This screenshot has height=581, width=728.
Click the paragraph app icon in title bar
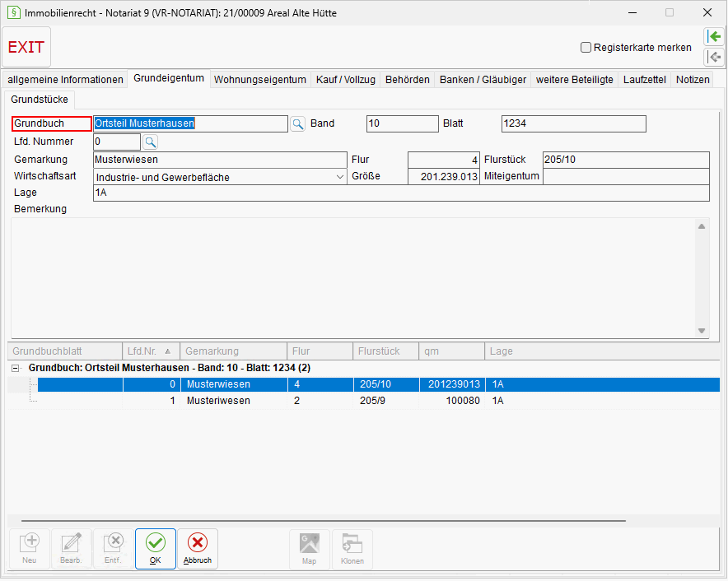click(x=13, y=12)
